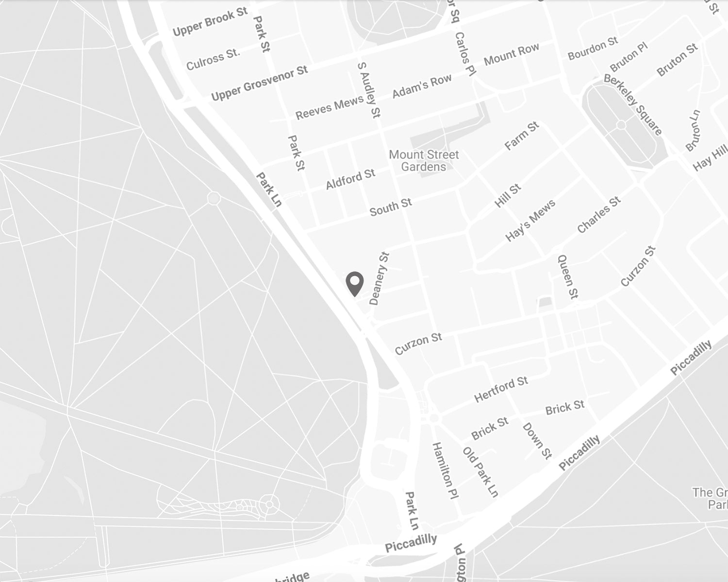Click the Hay's Mews street label
728x582 pixels.
point(530,221)
